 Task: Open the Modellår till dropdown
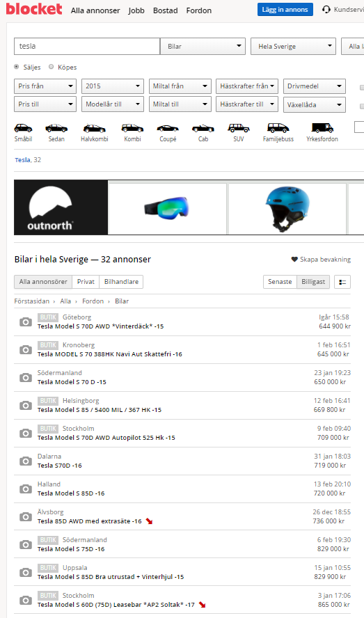pos(112,104)
